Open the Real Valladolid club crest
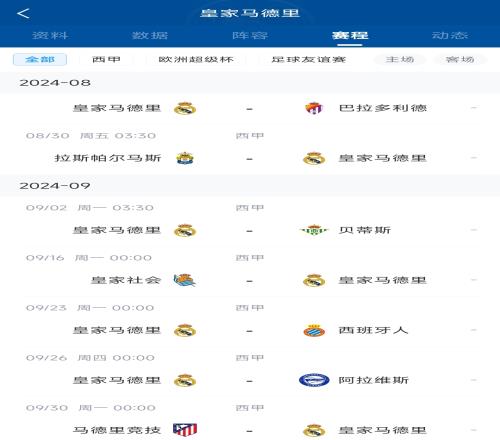This screenshot has height=440, width=500. pos(314,108)
